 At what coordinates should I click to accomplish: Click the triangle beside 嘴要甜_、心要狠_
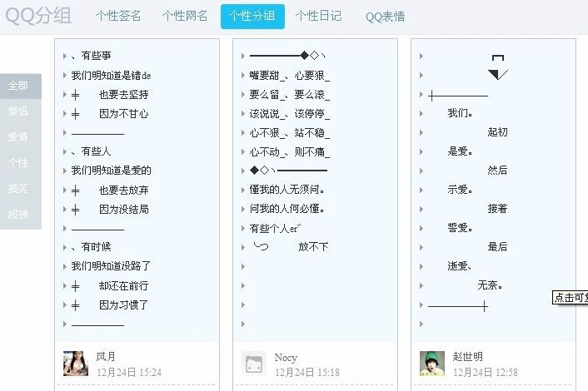[243, 75]
